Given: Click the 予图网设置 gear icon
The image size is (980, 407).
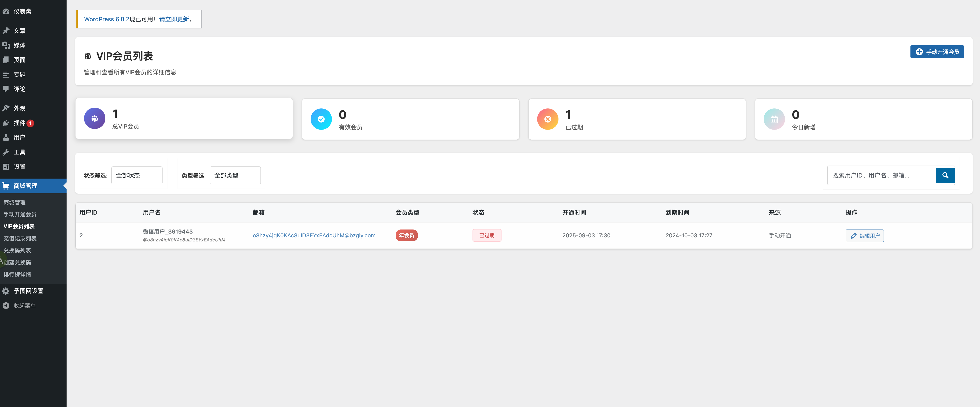Looking at the screenshot, I should 6,291.
